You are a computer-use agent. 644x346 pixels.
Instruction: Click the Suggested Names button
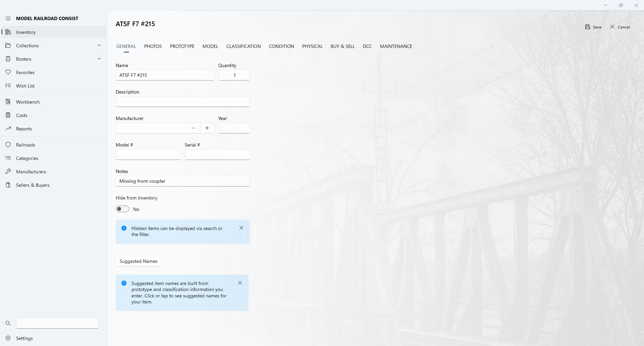coord(139,261)
